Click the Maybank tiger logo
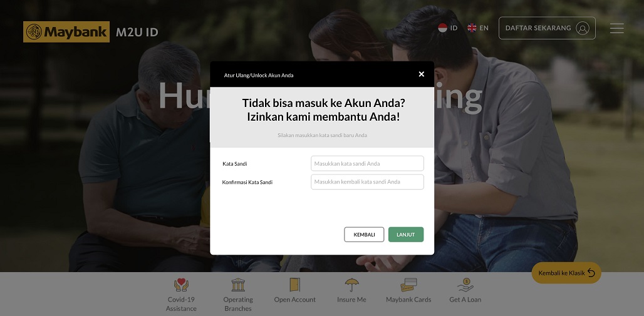 (x=34, y=31)
